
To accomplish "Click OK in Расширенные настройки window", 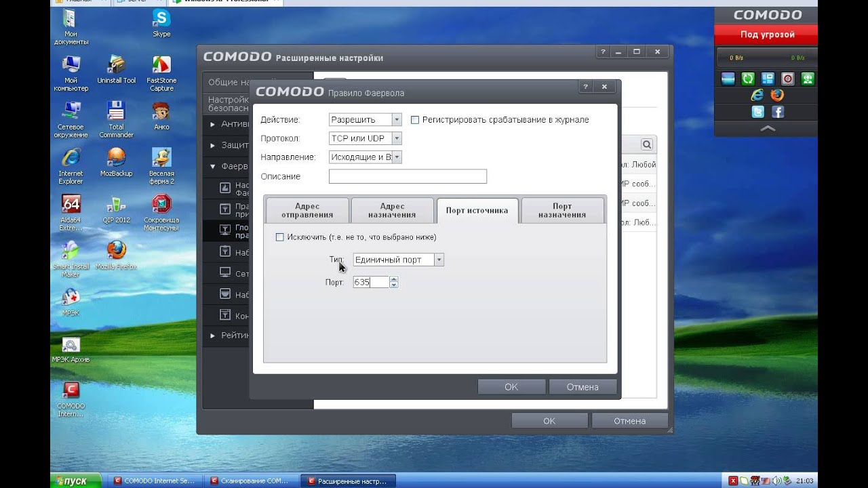I will (x=549, y=421).
